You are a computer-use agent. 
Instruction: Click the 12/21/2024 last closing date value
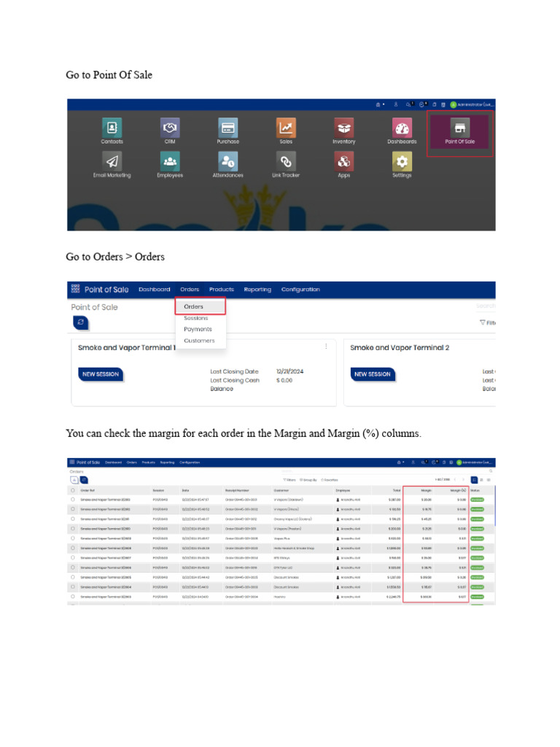click(289, 371)
